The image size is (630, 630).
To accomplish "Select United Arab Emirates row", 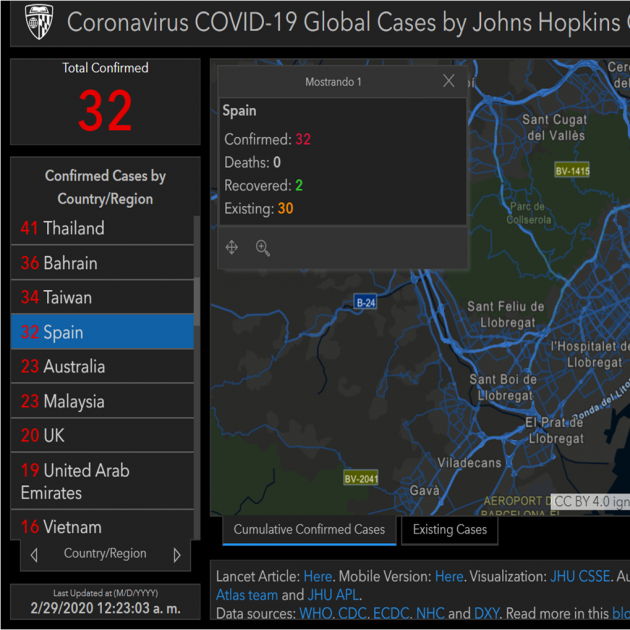I will tap(102, 481).
